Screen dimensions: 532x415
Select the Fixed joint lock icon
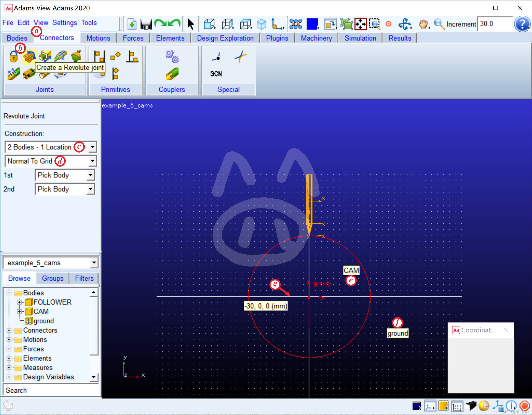[x=14, y=57]
